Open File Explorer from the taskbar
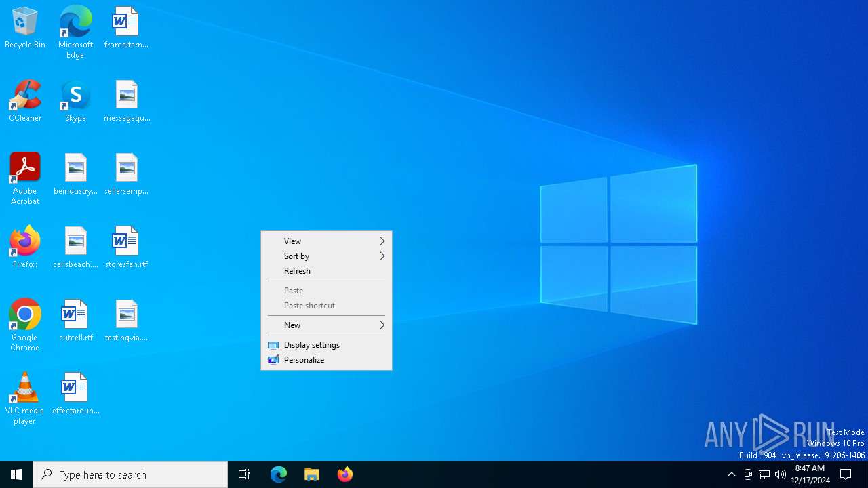Image resolution: width=868 pixels, height=488 pixels. [x=312, y=474]
